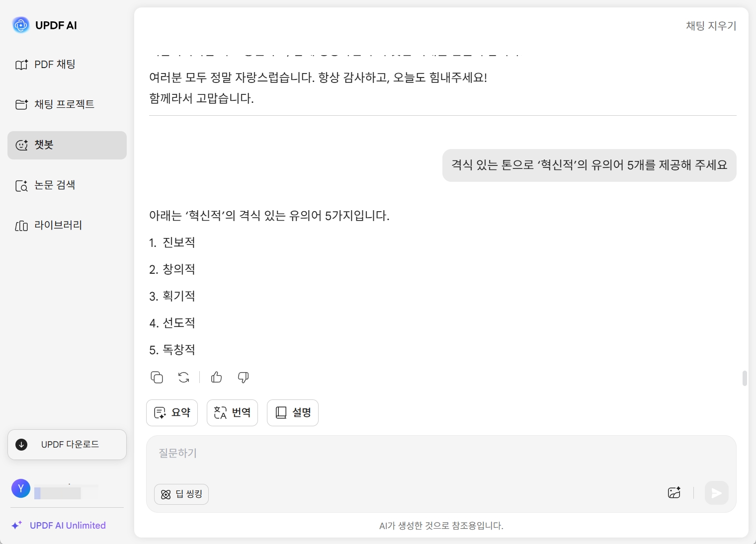Focus the 질문하기 input field
The width and height of the screenshot is (756, 544).
click(x=441, y=457)
